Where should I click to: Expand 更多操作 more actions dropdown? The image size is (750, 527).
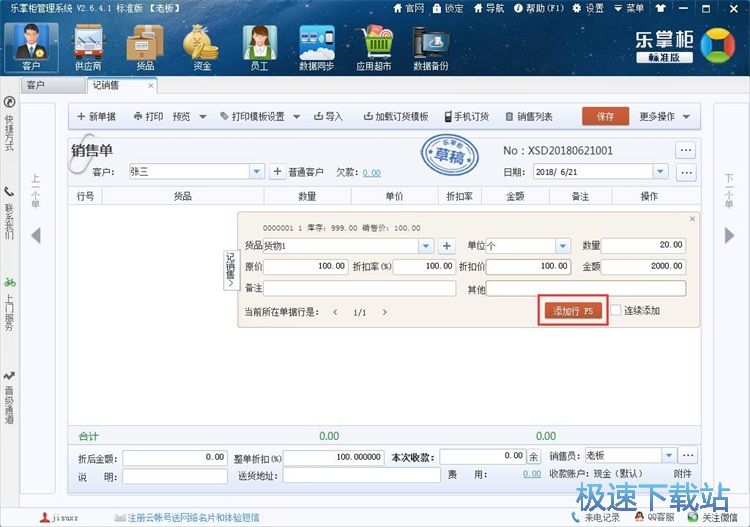(664, 116)
